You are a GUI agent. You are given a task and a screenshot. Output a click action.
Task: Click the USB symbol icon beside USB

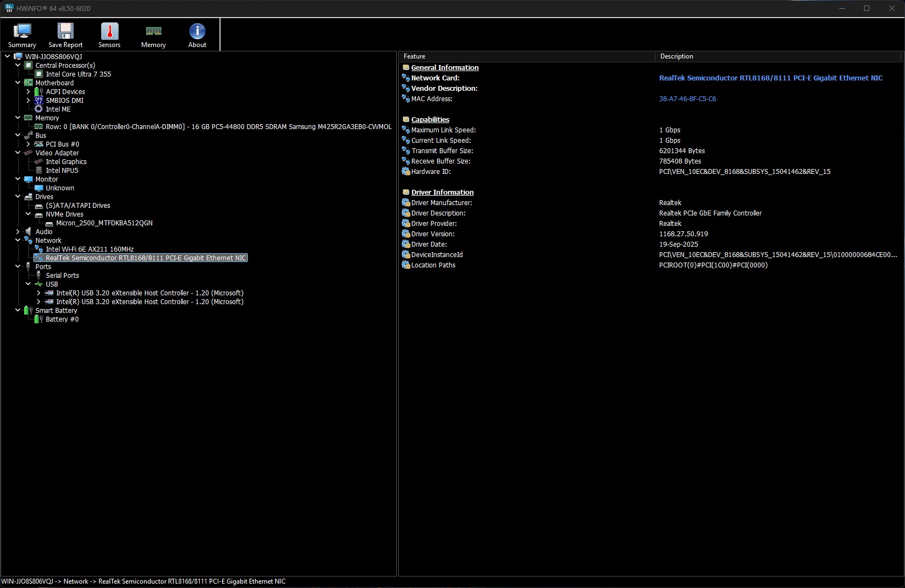click(39, 284)
